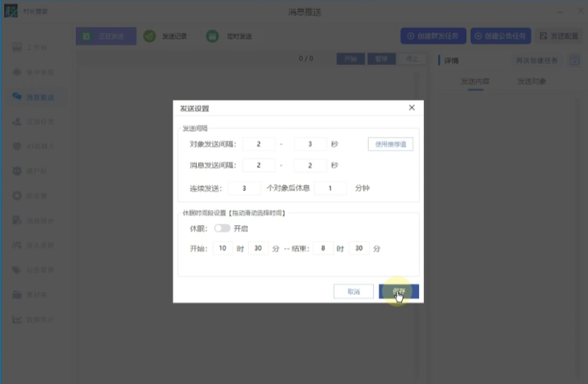The width and height of the screenshot is (588, 384).
Task: Select 消息推送 chat-bubble icon in sidebar
Action: (17, 97)
